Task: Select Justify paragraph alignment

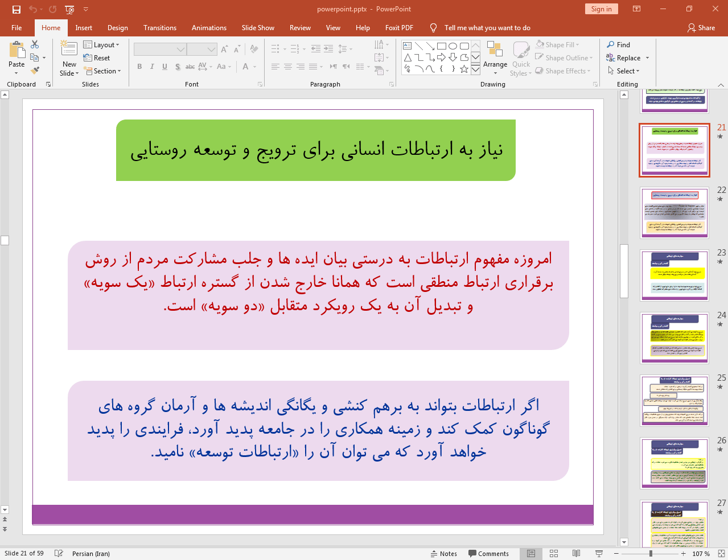Action: (313, 67)
